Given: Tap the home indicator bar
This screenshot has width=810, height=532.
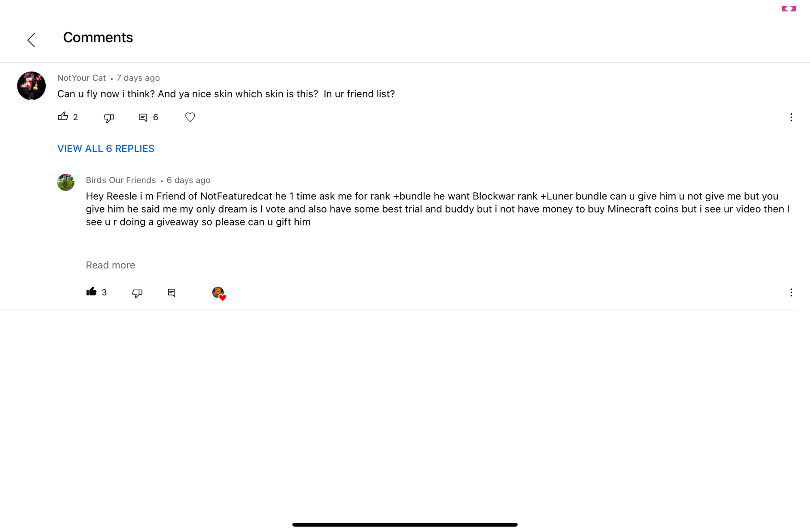Looking at the screenshot, I should pyautogui.click(x=405, y=524).
